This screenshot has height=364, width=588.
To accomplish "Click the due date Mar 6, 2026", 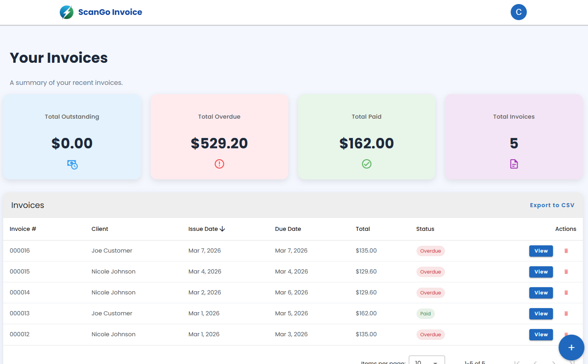I will (292, 292).
